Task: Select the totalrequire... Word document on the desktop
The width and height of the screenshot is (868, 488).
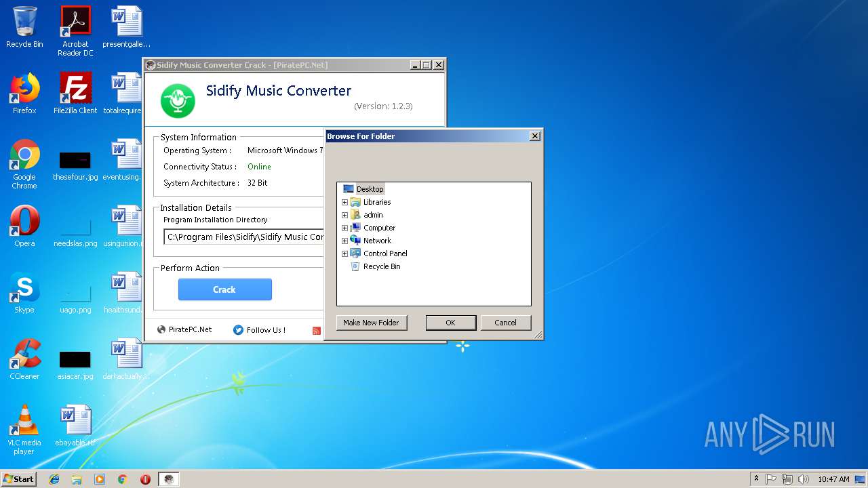Action: click(123, 94)
